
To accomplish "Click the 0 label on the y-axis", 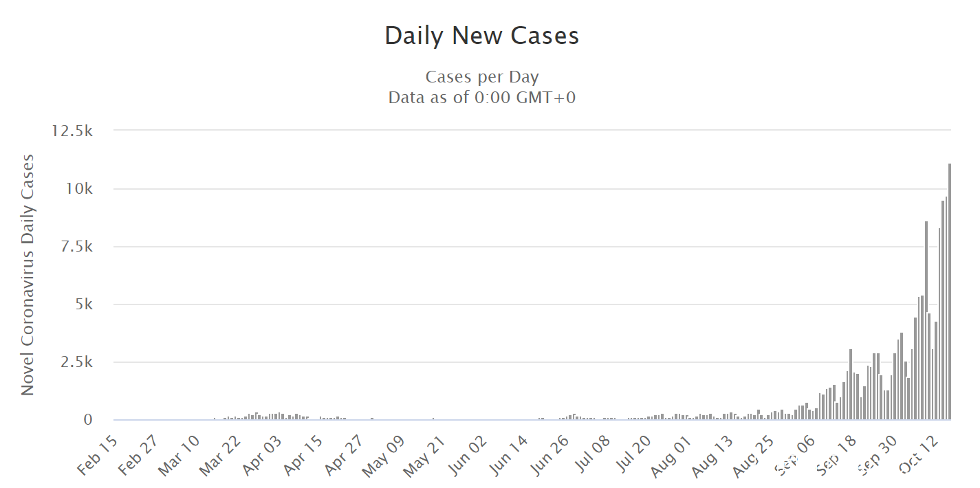I will (x=88, y=419).
